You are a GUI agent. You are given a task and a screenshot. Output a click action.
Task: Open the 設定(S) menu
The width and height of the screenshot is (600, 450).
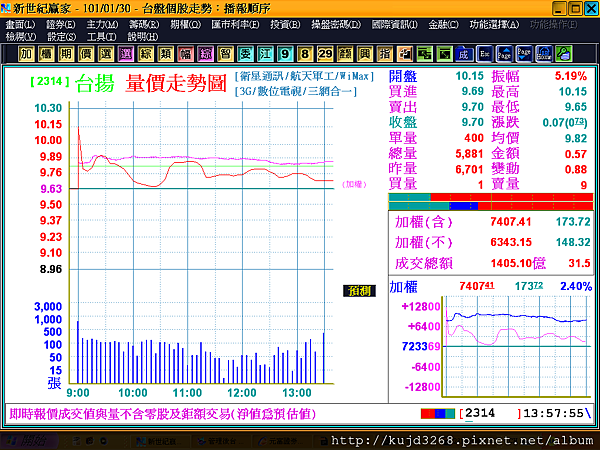[62, 37]
